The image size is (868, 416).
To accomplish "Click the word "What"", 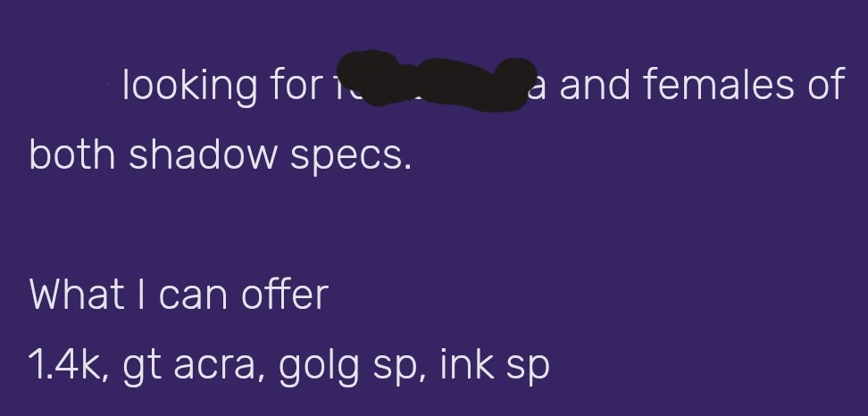I will 78,295.
